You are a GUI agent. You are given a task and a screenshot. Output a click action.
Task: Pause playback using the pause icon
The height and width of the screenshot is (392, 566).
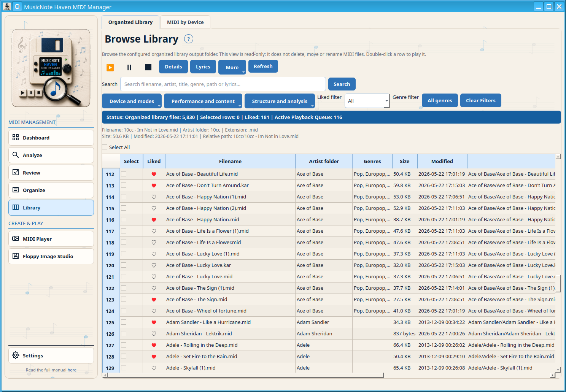[129, 67]
